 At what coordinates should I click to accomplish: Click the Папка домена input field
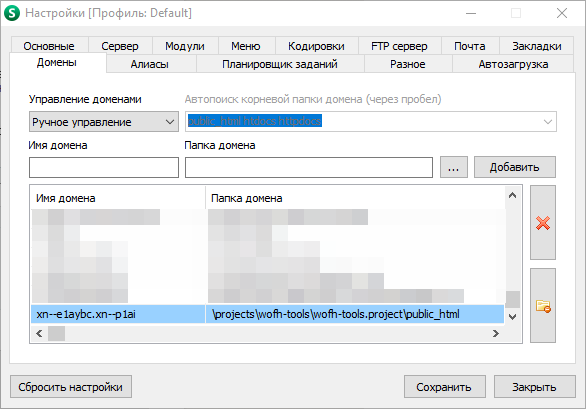(x=309, y=167)
